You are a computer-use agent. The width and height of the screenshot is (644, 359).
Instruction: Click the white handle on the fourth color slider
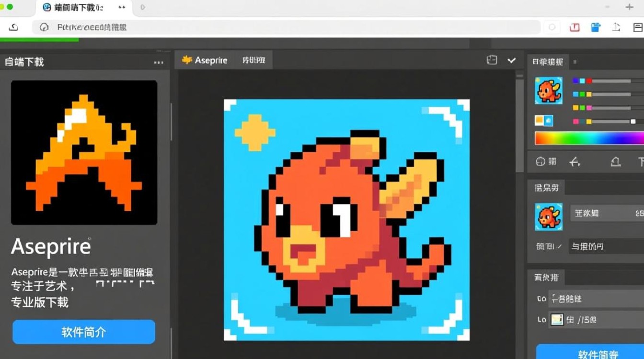pyautogui.click(x=633, y=122)
